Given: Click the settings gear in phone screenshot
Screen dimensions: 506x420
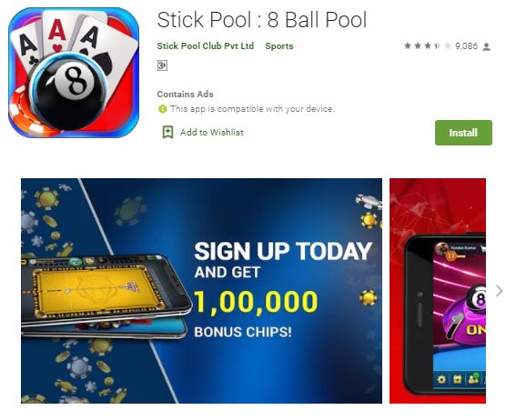Looking at the screenshot, I should [441, 379].
